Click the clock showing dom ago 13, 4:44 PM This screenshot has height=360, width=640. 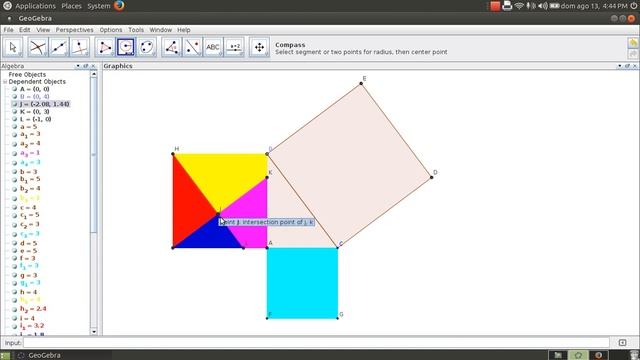(594, 6)
